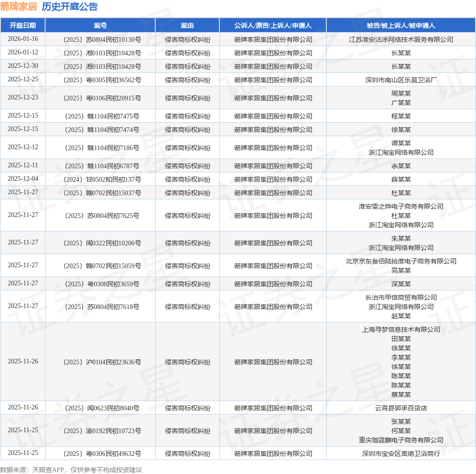This screenshot has height=474, width=476.
Task: Select date 2026-01-16
Action: point(23,39)
